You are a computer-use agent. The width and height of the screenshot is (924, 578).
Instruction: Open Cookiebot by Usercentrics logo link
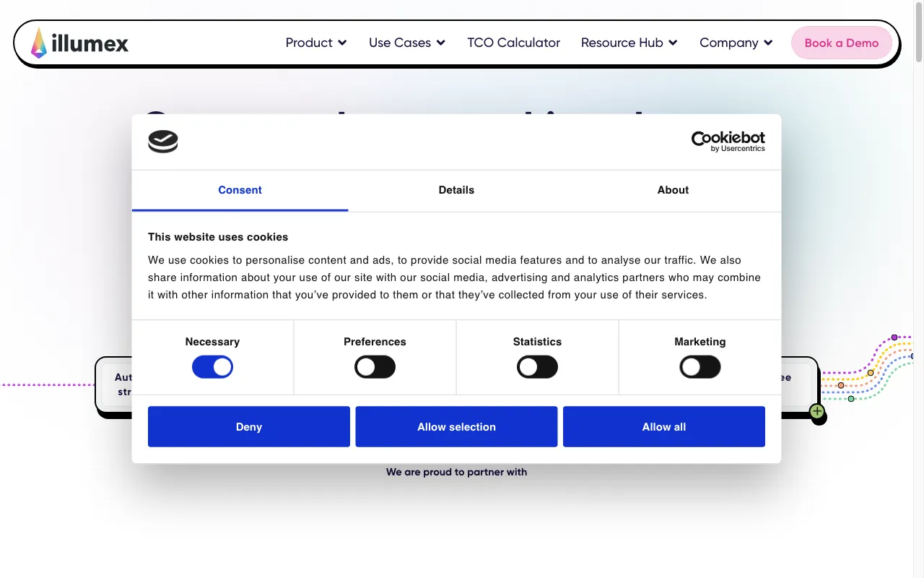[x=728, y=141]
